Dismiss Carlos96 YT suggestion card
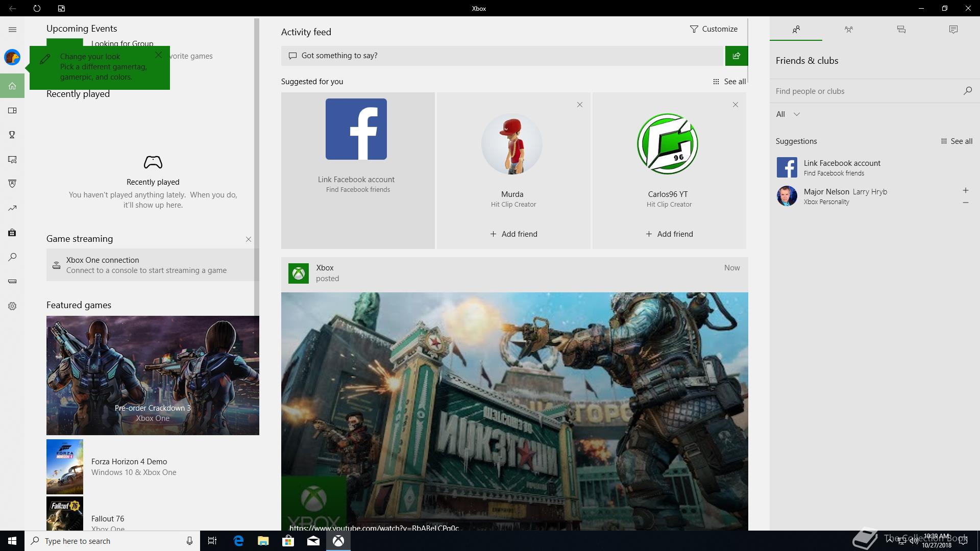This screenshot has width=980, height=551. tap(736, 105)
